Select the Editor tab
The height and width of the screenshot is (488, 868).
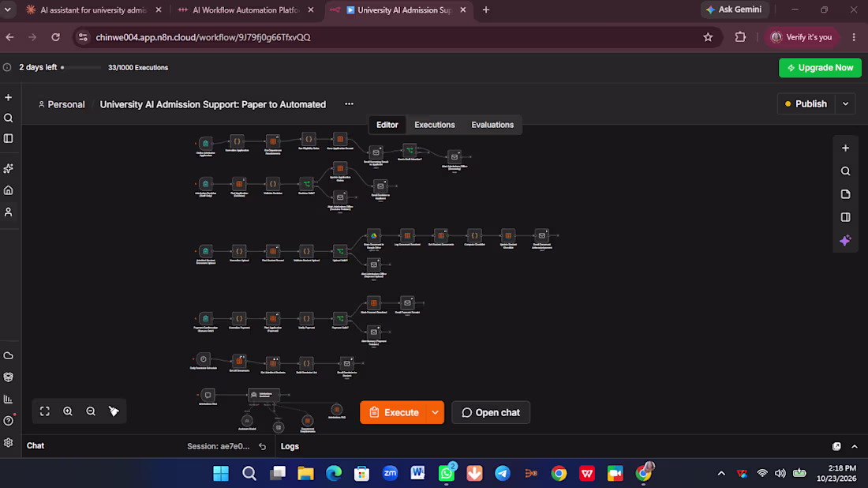point(387,125)
